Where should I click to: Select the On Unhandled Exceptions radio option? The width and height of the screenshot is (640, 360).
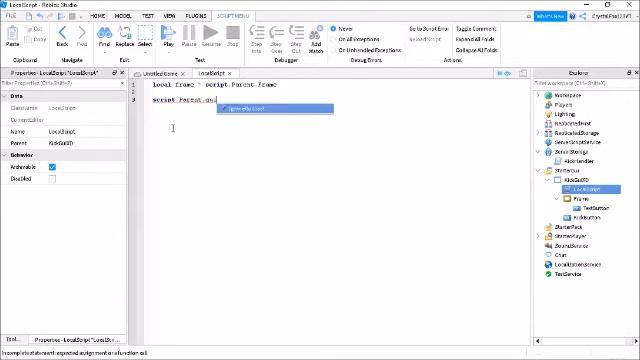click(333, 50)
